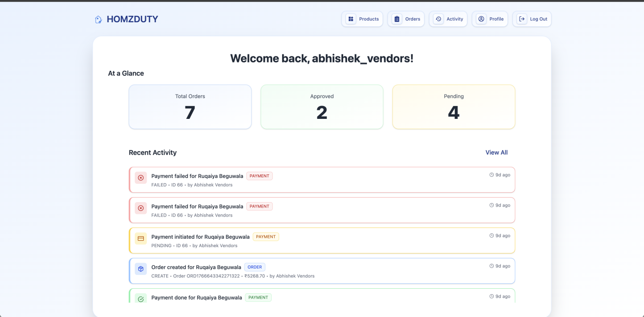Open the Payment initiated for Ruqaiya Beguwala entry
This screenshot has height=317, width=644.
click(200, 237)
